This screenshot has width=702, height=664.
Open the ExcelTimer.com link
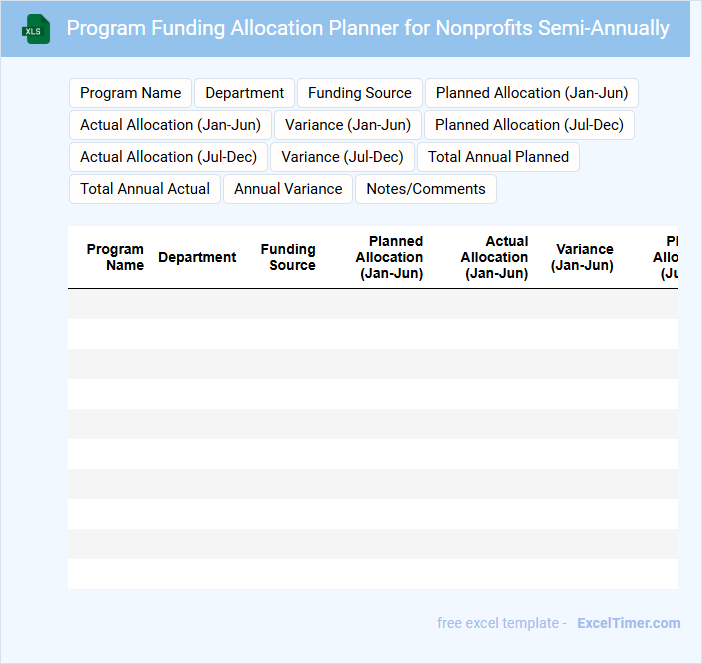(x=628, y=623)
